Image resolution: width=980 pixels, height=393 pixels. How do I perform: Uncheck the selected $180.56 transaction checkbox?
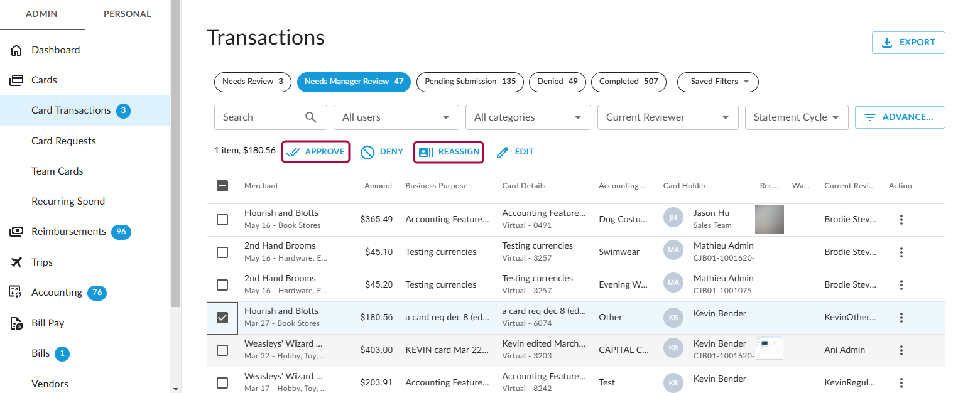click(x=222, y=318)
